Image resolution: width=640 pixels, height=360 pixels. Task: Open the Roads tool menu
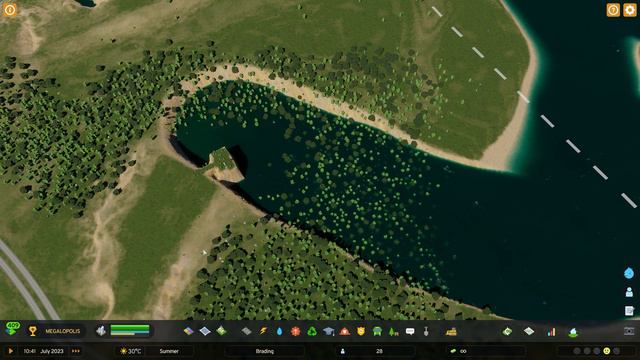tap(247, 331)
